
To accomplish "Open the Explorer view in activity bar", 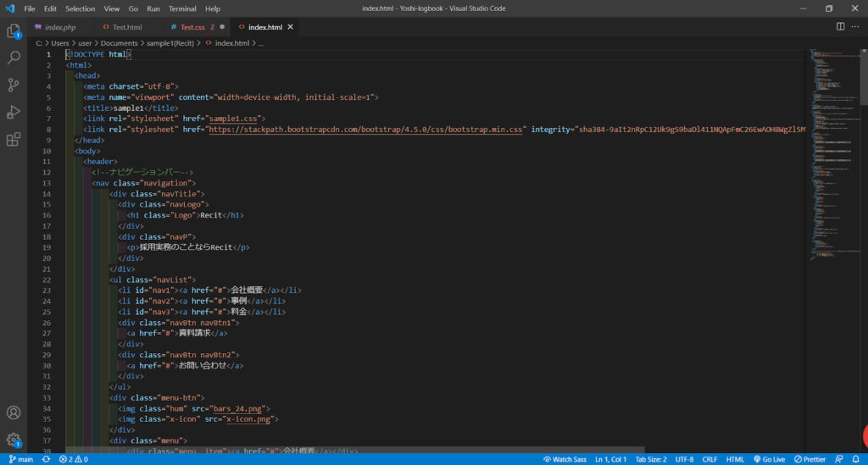I will pyautogui.click(x=14, y=31).
